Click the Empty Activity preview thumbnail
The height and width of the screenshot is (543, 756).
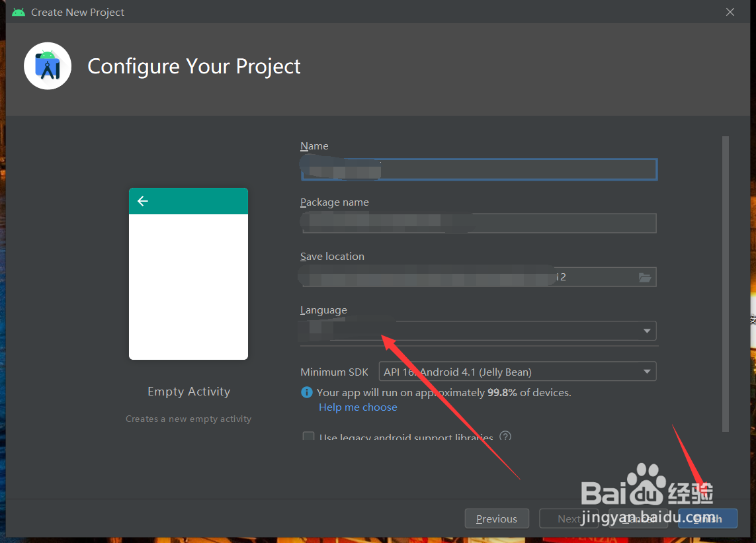189,273
